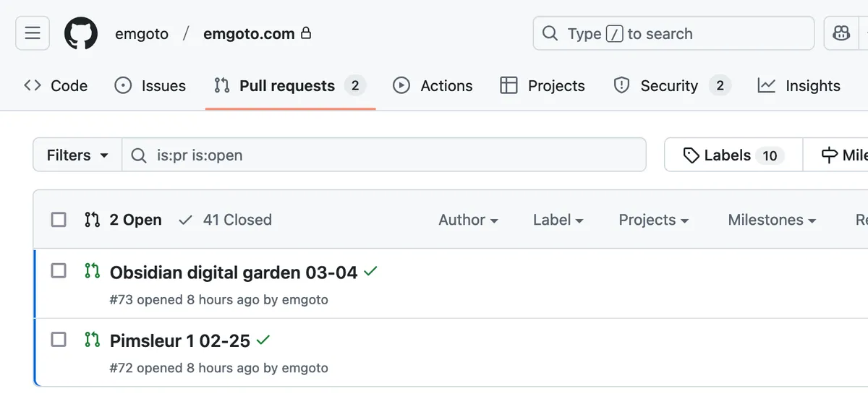Switch to the Actions tab
This screenshot has width=868, height=399.
(433, 85)
